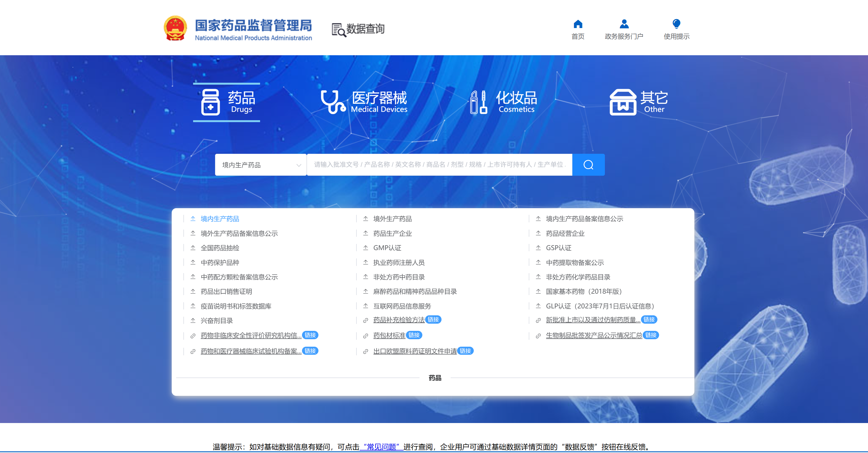Click the upload icon beside 互联网药品信息服务
This screenshot has width=868, height=453.
tap(366, 306)
